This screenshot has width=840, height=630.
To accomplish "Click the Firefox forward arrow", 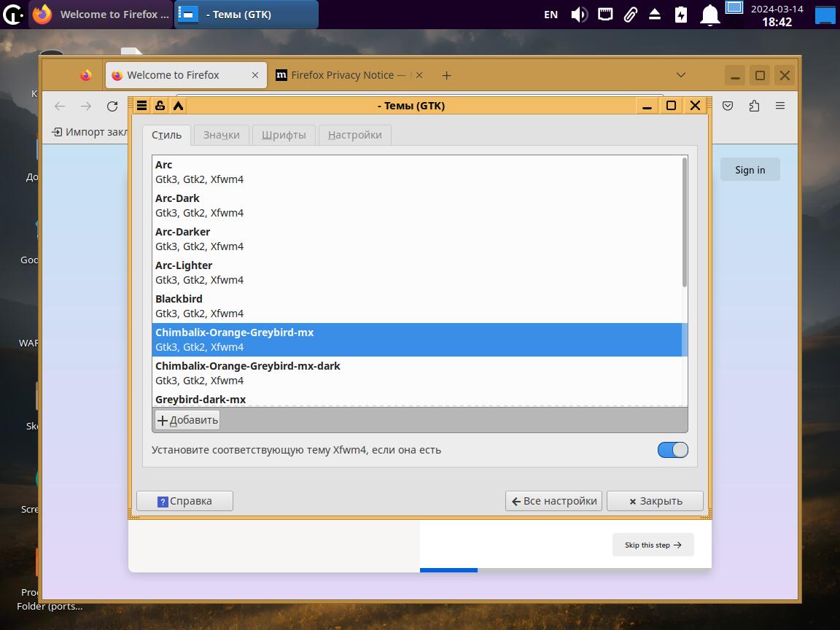I will point(86,106).
